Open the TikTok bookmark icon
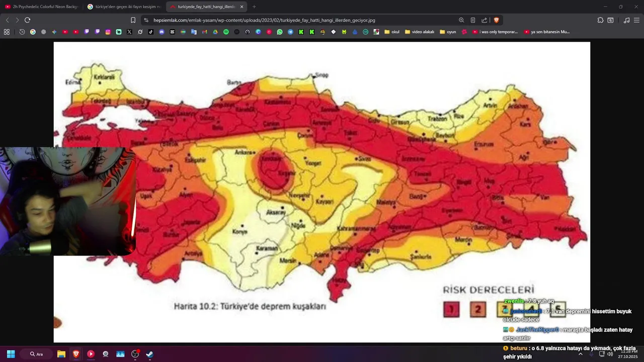The width and height of the screenshot is (644, 362). (x=151, y=32)
